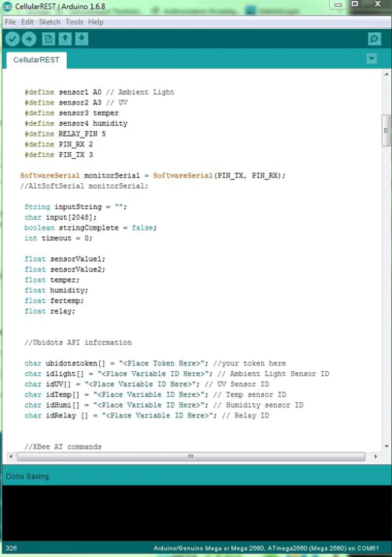The height and width of the screenshot is (557, 392).
Task: Click the board info 'Arduino/Genuino Mega' status text
Action: coord(266,548)
